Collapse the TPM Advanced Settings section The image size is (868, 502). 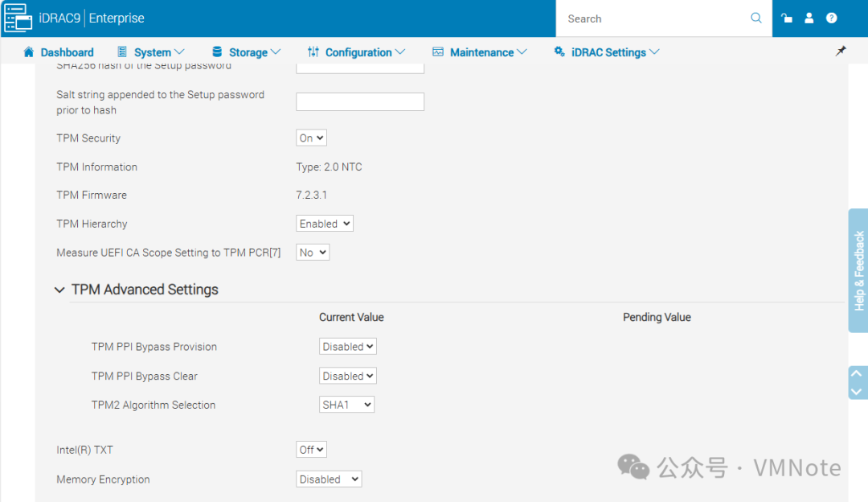pyautogui.click(x=59, y=290)
